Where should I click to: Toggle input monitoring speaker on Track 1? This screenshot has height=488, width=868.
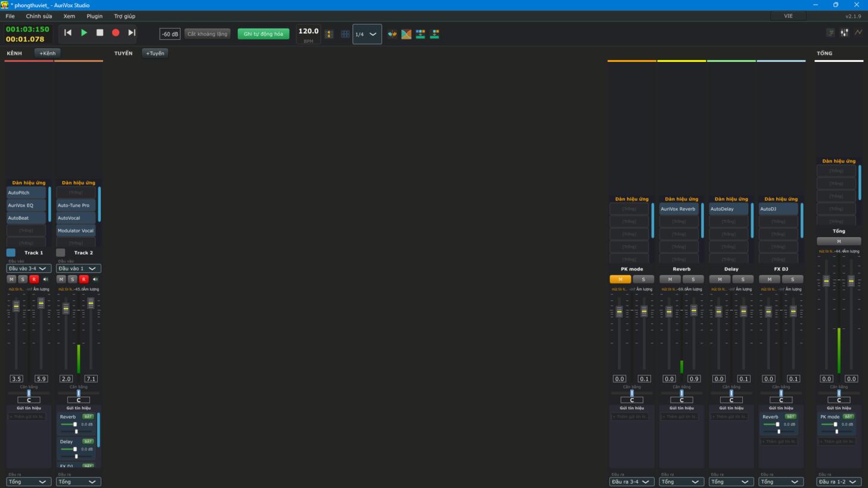45,279
